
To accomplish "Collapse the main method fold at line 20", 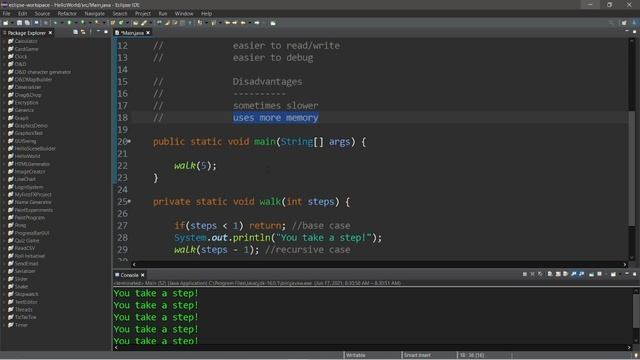I will point(129,141).
